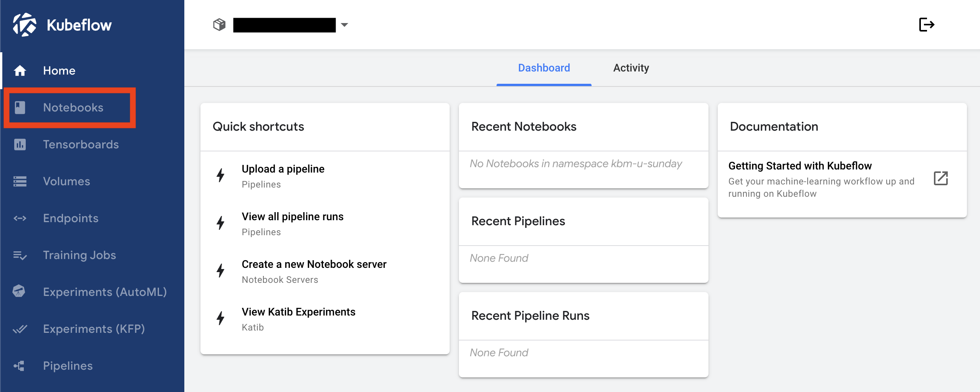Open Home in the sidebar
This screenshot has height=392, width=980.
(x=93, y=71)
